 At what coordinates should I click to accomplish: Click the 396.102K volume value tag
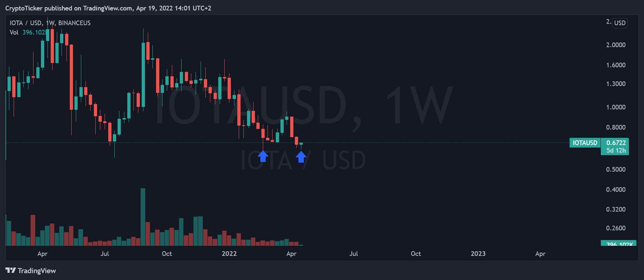click(619, 244)
